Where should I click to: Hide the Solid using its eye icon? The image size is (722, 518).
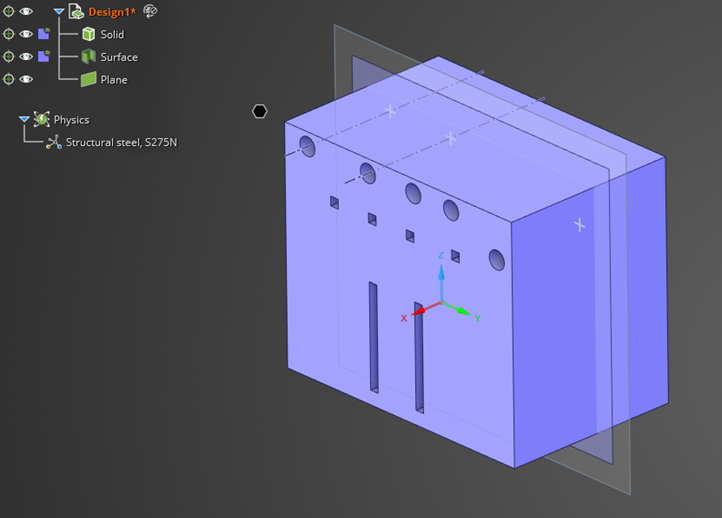click(26, 34)
